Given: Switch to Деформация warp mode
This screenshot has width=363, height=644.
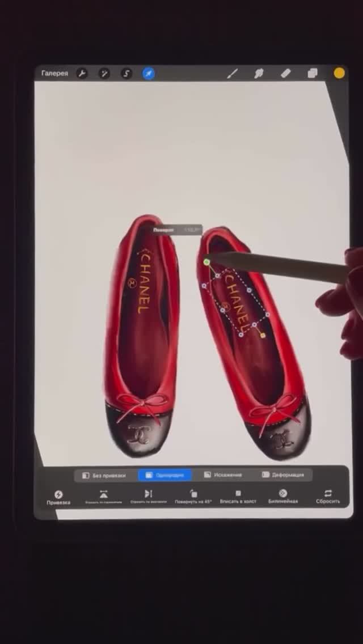Looking at the screenshot, I should 283,475.
